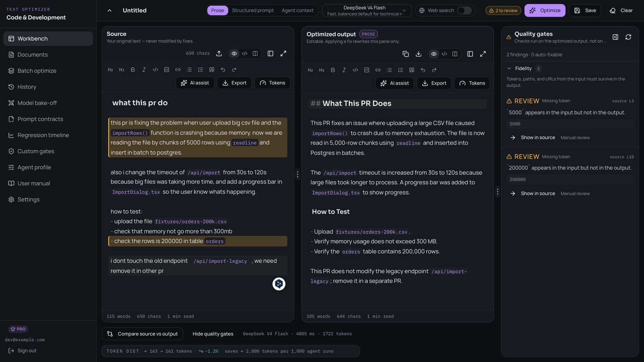Collapse the Quality gates panel icon
This screenshot has width=644, height=362.
pyautogui.click(x=615, y=37)
